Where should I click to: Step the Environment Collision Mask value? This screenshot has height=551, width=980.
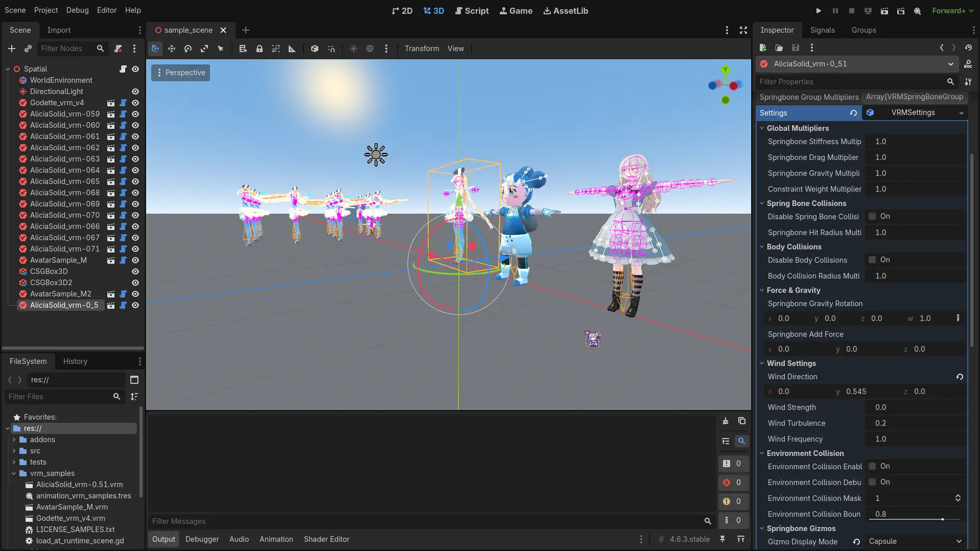[958, 498]
